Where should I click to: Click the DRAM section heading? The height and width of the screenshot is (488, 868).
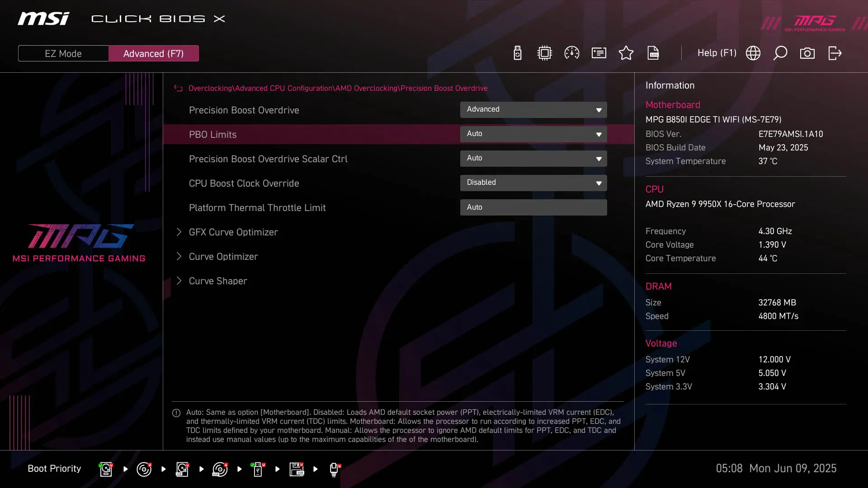(x=658, y=286)
